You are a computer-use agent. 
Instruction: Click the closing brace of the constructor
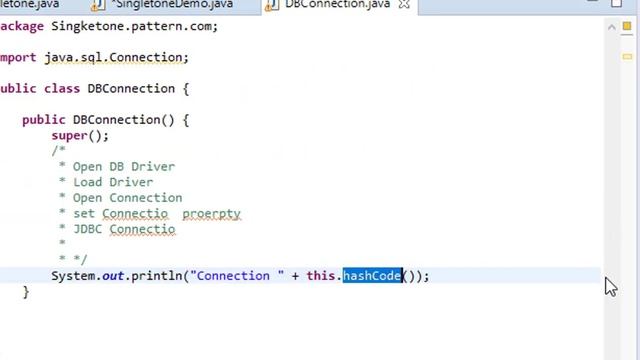tap(26, 292)
